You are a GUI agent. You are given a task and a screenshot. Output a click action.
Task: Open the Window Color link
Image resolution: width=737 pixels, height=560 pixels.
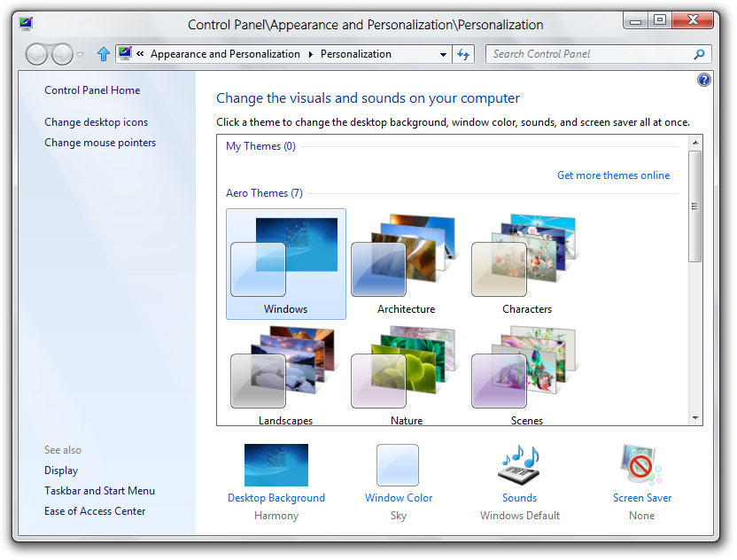click(x=399, y=498)
